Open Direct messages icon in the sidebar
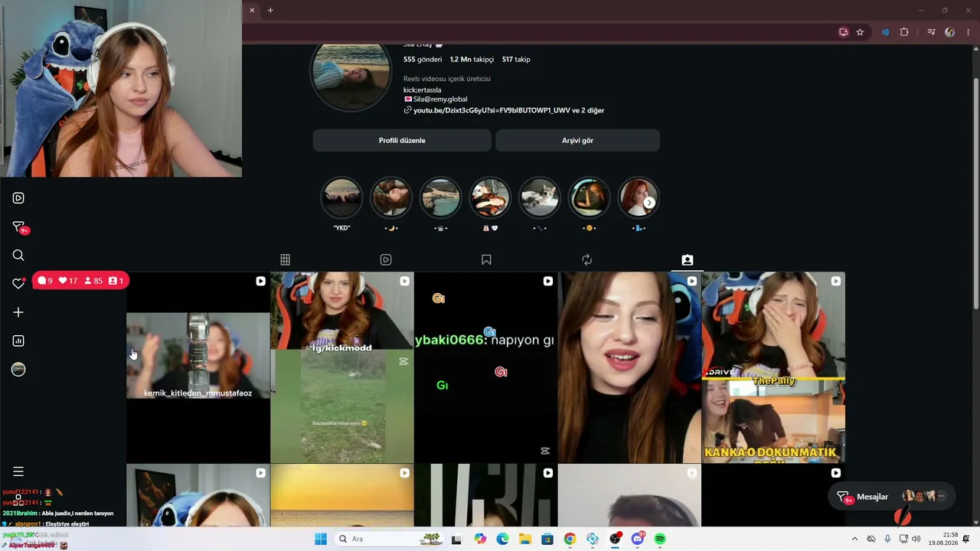 [19, 227]
